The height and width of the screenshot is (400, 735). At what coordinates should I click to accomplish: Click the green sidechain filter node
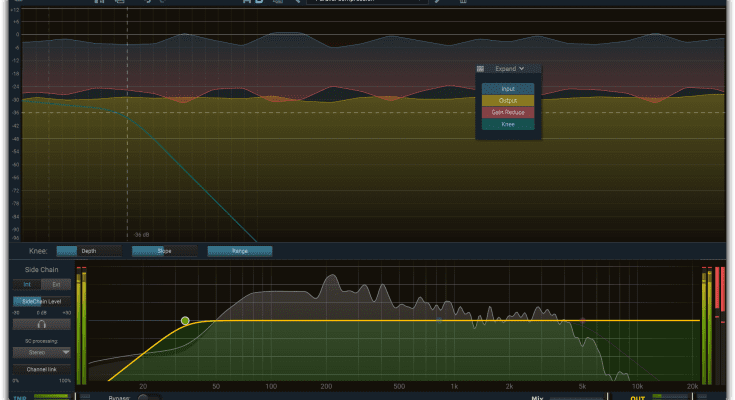click(185, 321)
